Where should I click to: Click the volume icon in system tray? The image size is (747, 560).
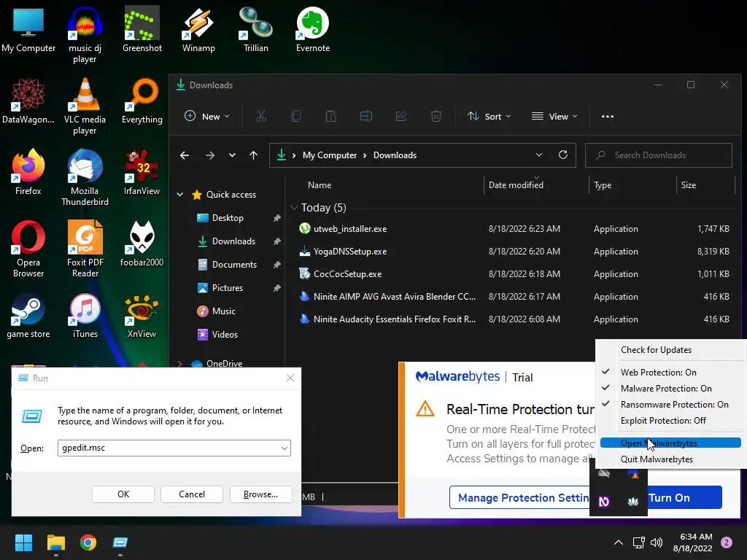[657, 542]
